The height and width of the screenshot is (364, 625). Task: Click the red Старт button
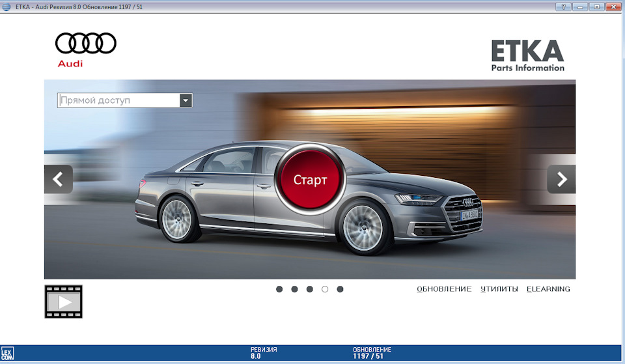tap(310, 180)
